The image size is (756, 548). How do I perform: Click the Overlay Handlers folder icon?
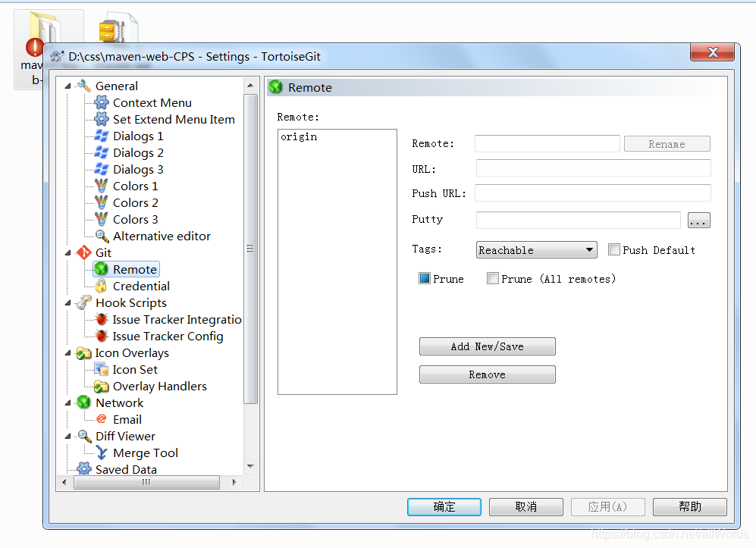[102, 386]
